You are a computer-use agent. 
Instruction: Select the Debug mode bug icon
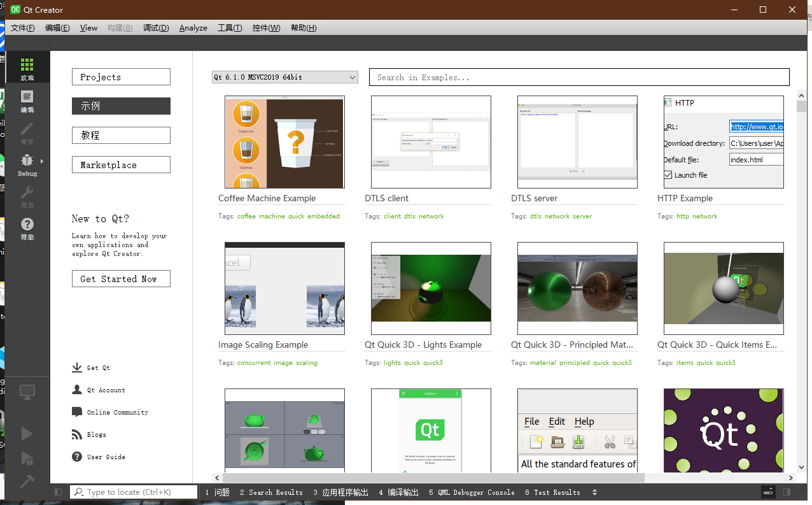27,160
